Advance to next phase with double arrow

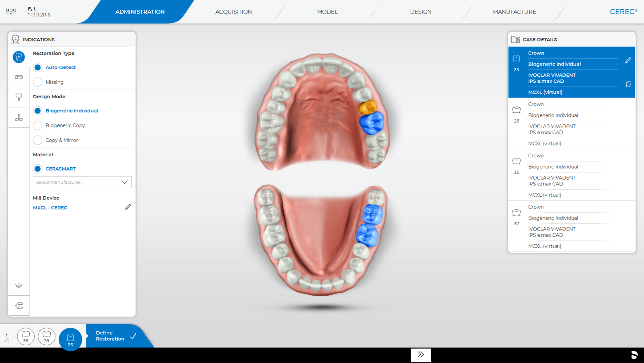pos(420,355)
